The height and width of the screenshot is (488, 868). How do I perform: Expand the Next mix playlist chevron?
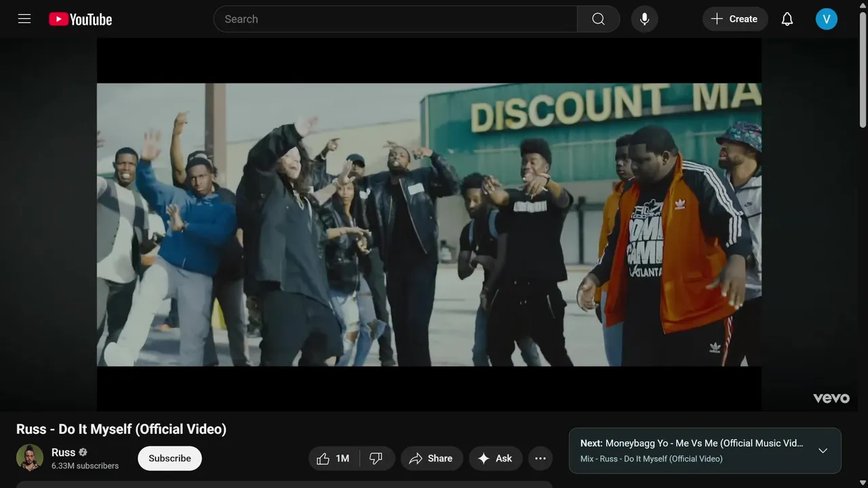pos(823,451)
